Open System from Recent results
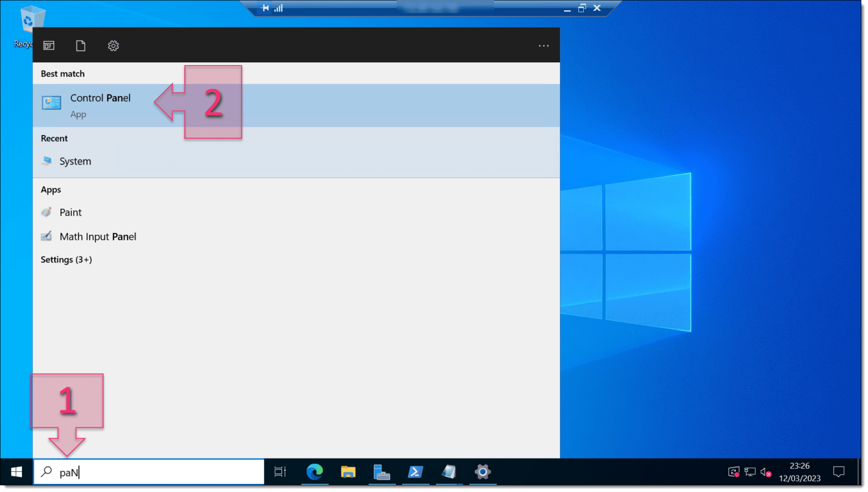Image resolution: width=868 pixels, height=492 pixels. point(75,161)
